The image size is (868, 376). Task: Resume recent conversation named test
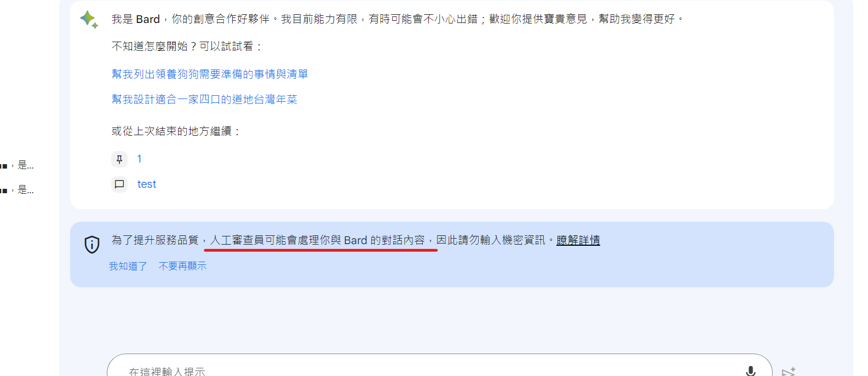pos(147,184)
